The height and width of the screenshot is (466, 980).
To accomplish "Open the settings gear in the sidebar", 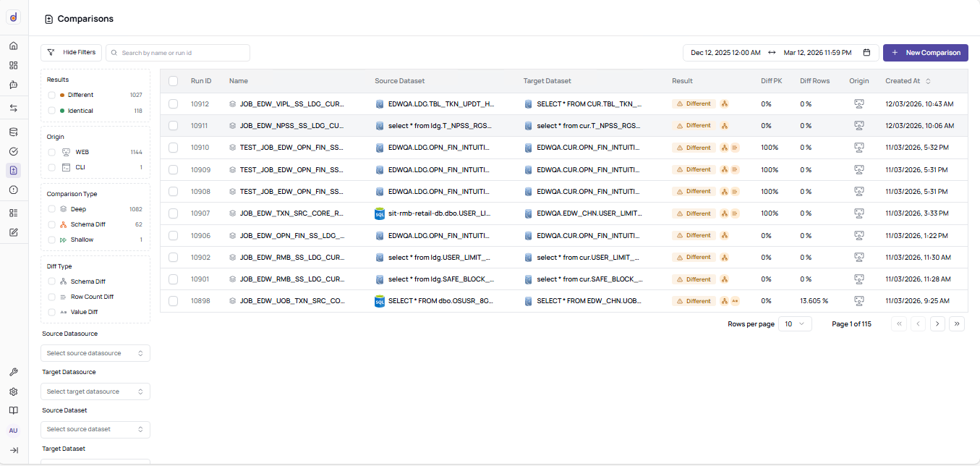I will coord(13,391).
